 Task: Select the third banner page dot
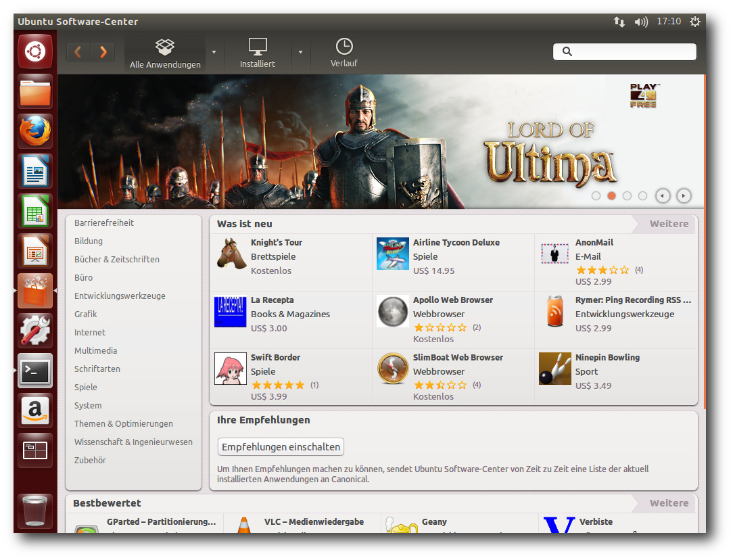click(628, 196)
